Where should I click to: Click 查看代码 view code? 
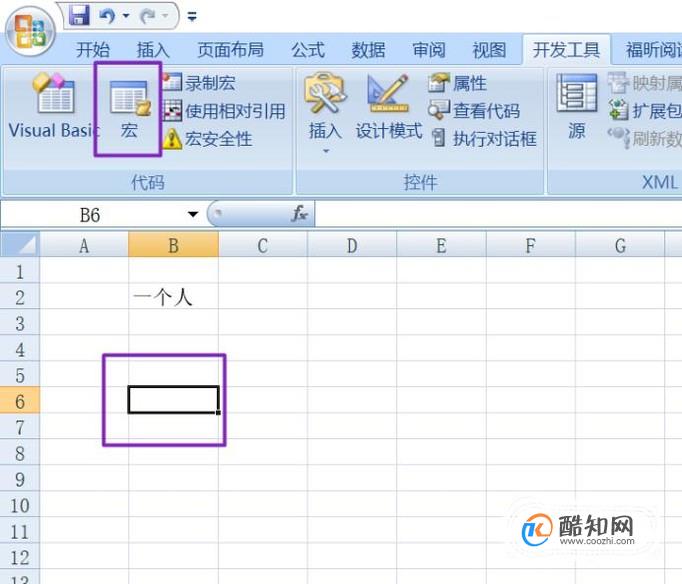pyautogui.click(x=474, y=110)
